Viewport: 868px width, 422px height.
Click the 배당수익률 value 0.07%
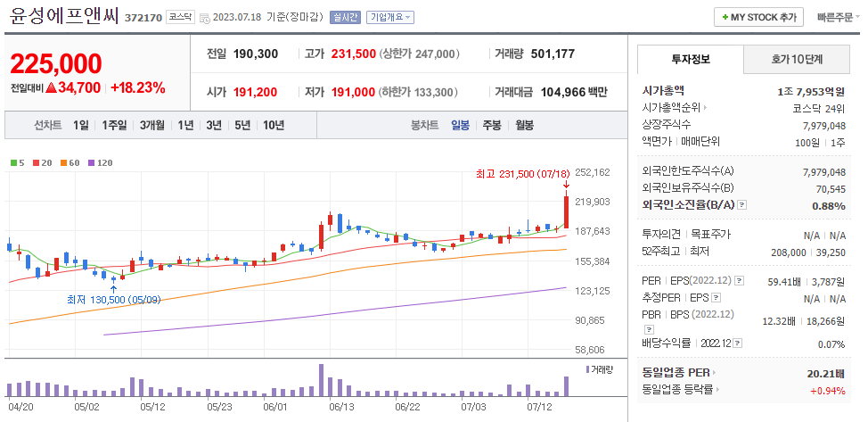pyautogui.click(x=831, y=343)
